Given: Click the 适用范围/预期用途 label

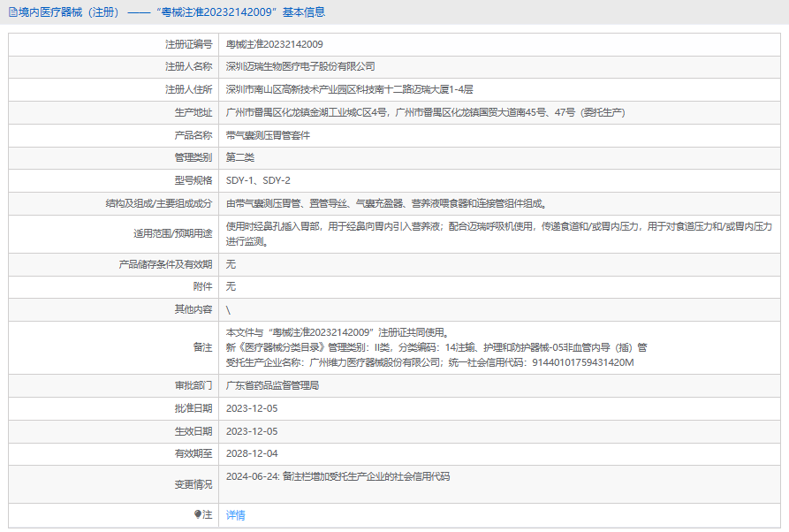Looking at the screenshot, I should 172,233.
